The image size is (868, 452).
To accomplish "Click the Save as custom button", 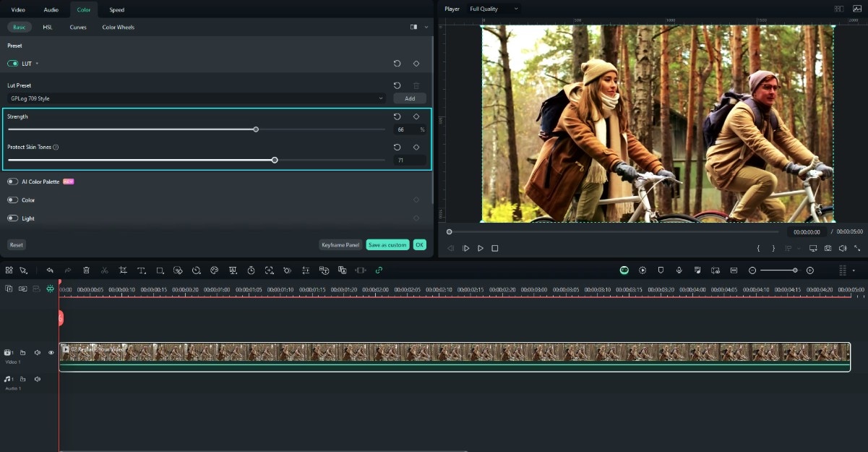I will coord(387,245).
